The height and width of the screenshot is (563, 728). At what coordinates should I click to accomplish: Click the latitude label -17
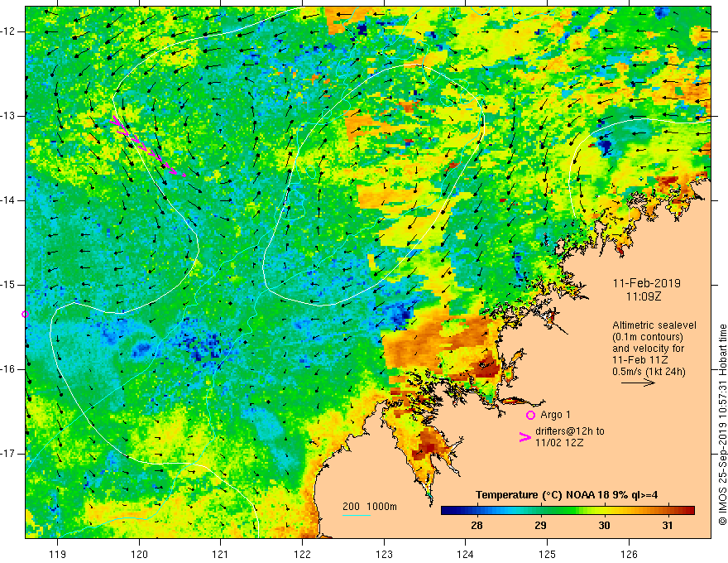point(8,454)
